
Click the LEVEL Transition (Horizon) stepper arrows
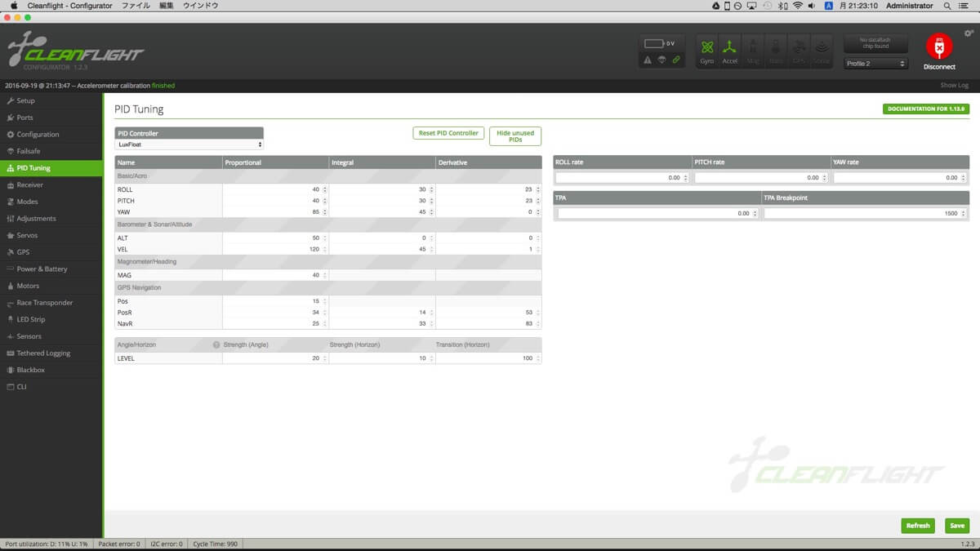[538, 358]
